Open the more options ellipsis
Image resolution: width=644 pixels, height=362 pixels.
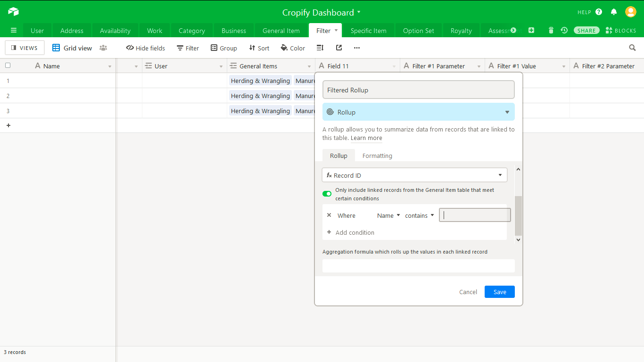(x=357, y=48)
